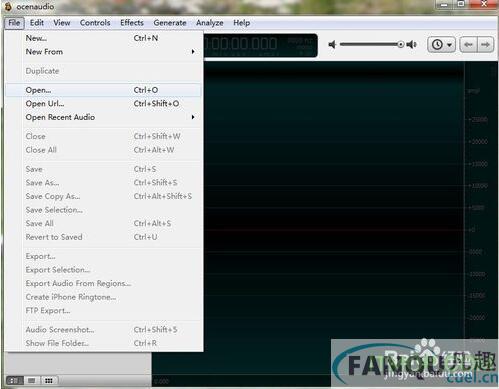This screenshot has height=389, width=499.
Task: Click the low-volume speaker icon
Action: coord(332,44)
